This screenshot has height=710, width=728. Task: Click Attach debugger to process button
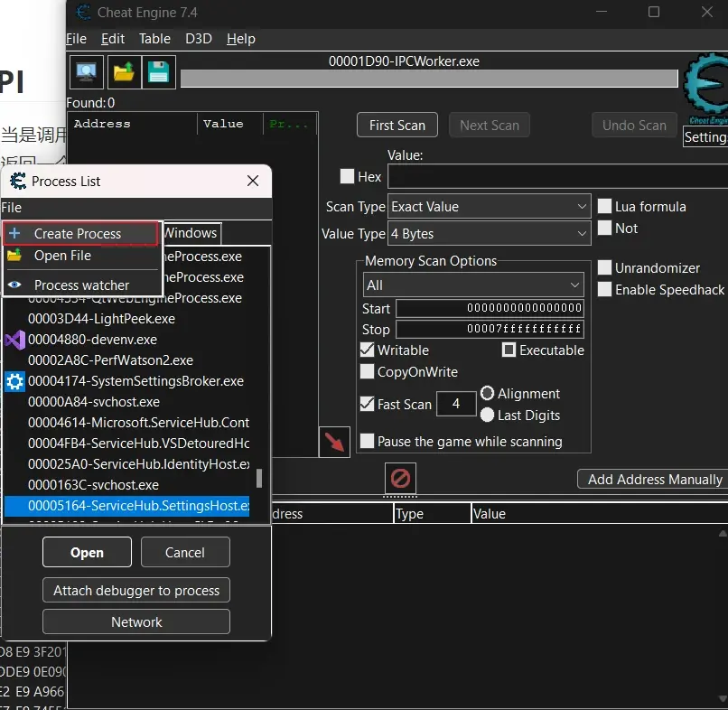[x=136, y=590]
